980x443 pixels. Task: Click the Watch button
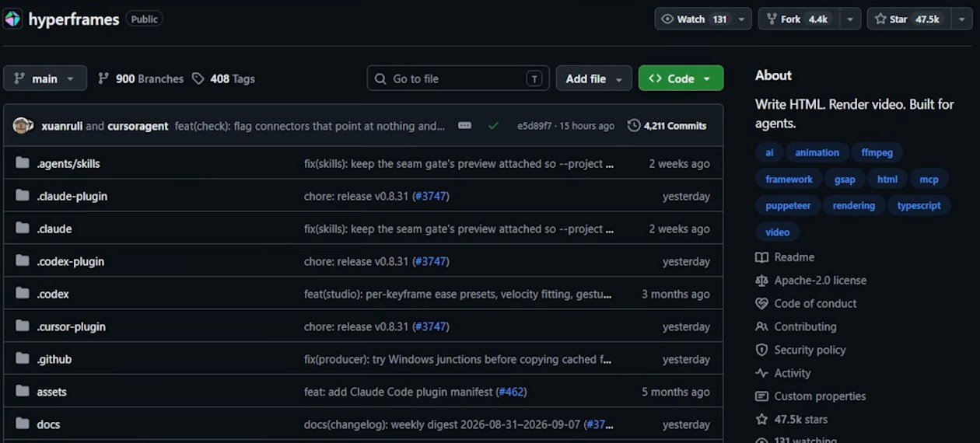tap(694, 19)
